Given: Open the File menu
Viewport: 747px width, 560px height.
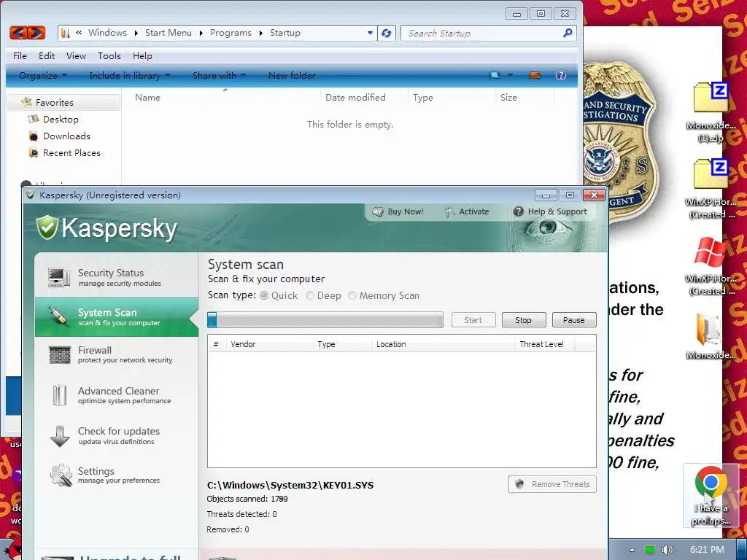Looking at the screenshot, I should coord(20,55).
